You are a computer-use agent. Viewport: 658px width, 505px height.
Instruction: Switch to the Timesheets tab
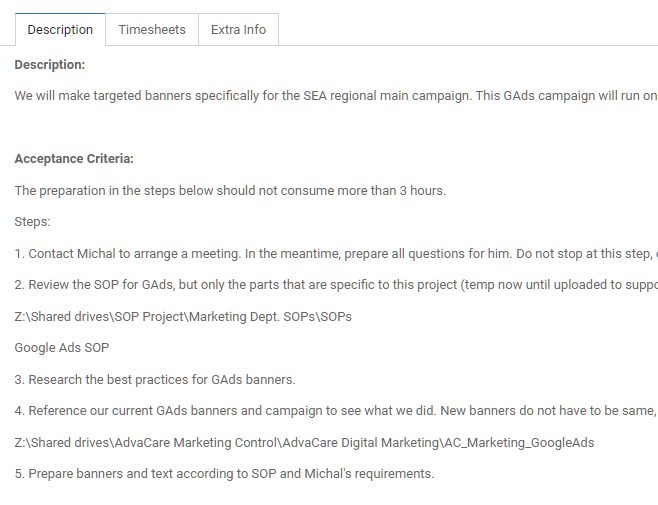pyautogui.click(x=152, y=30)
